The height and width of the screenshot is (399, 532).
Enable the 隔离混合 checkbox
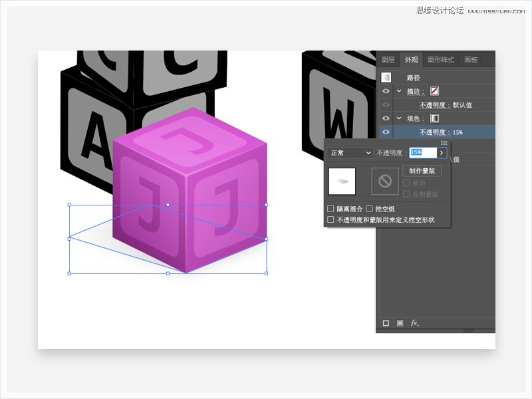(x=331, y=208)
